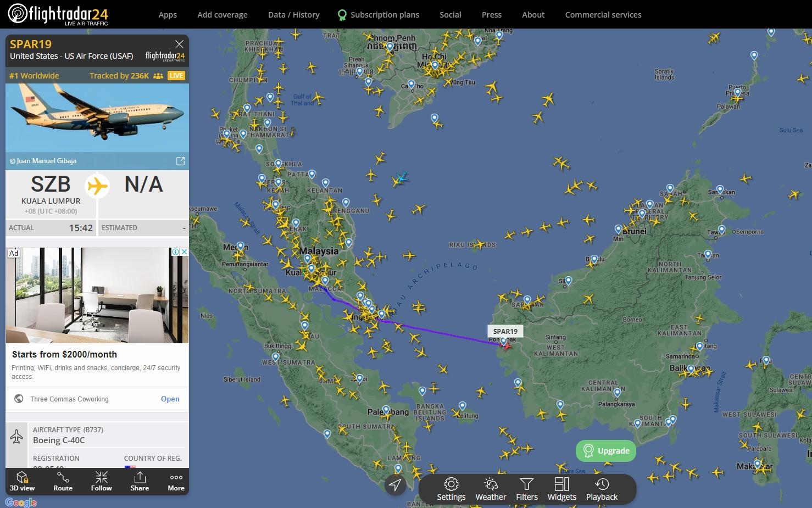The height and width of the screenshot is (508, 812).
Task: Open aircraft photo in new window
Action: tap(180, 161)
